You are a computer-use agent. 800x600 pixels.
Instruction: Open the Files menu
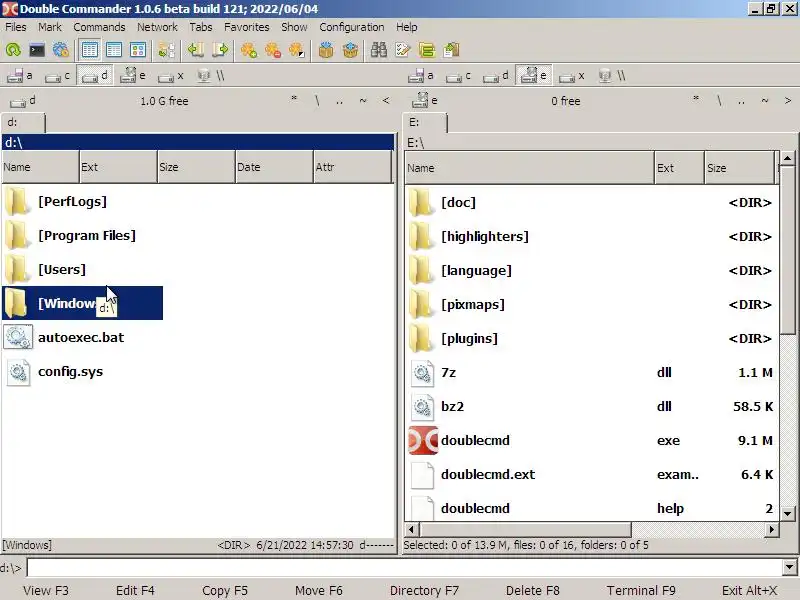point(16,27)
